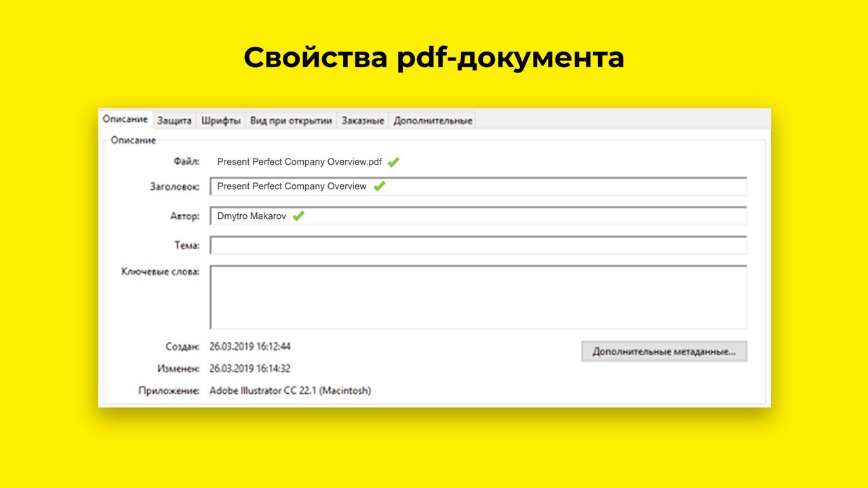Open the Защита tab
Screen dimensions: 868x488
174,121
